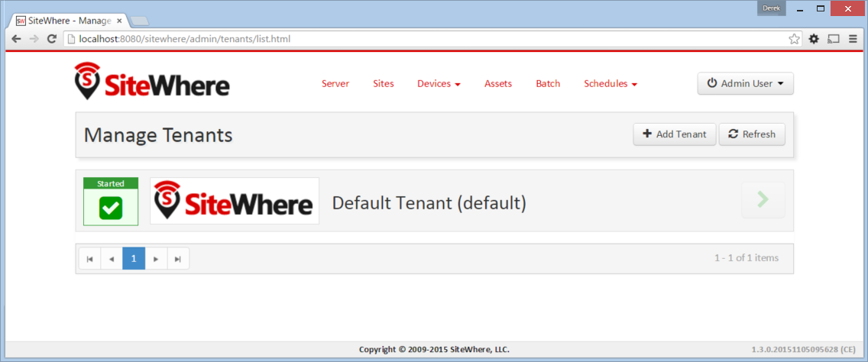
Task: Minimize the browser window
Action: click(800, 9)
